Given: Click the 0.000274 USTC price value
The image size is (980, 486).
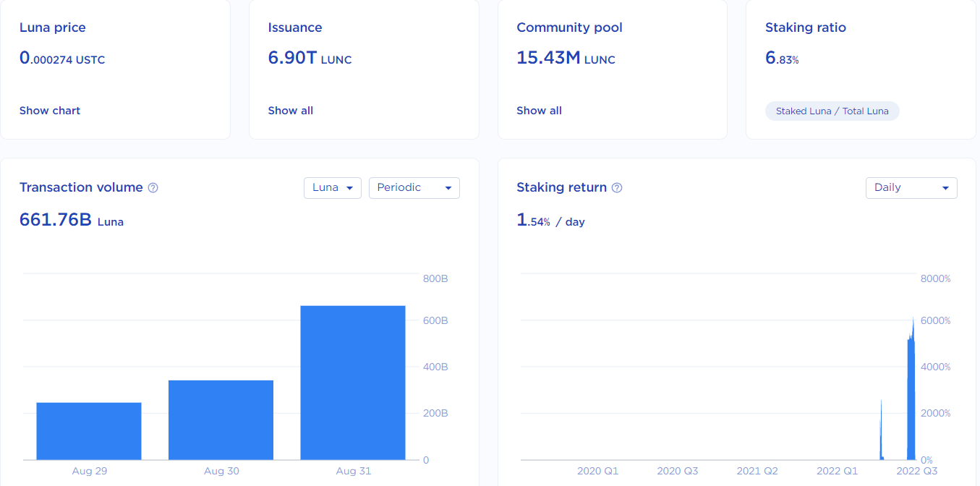Looking at the screenshot, I should (62, 58).
